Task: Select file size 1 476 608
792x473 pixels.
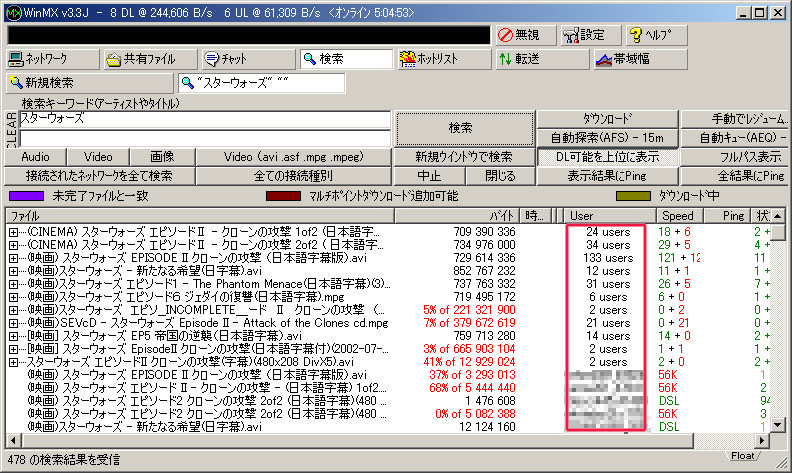Action: 490,401
